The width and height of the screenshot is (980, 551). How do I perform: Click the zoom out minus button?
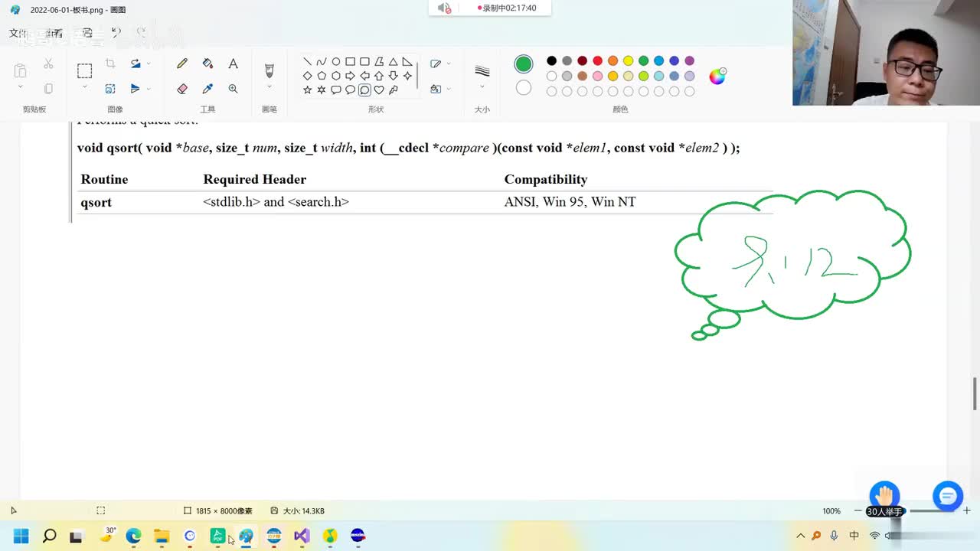tap(857, 510)
